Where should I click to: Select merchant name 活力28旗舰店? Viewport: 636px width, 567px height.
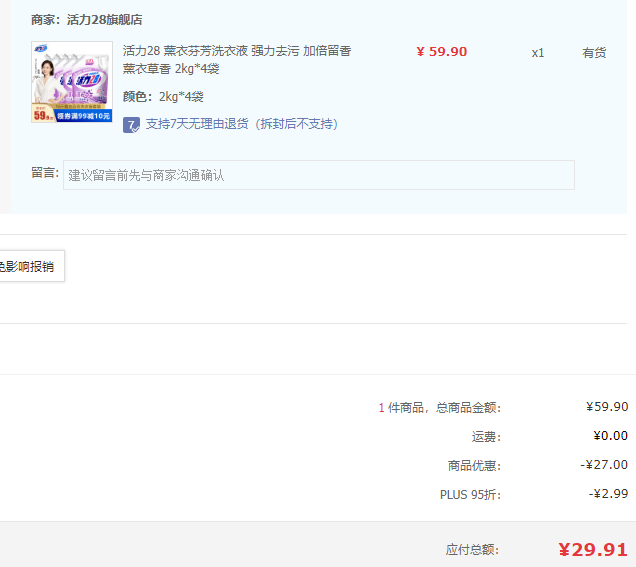coord(104,19)
